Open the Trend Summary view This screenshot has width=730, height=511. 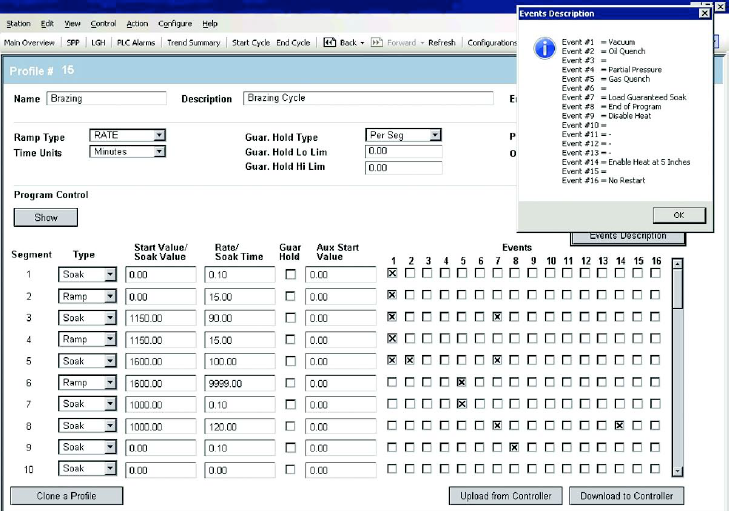(193, 43)
